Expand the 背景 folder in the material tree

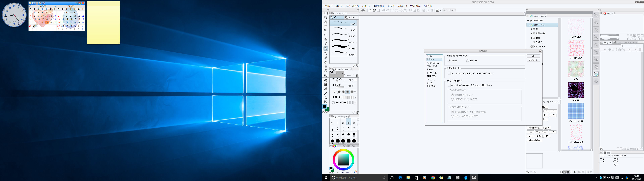(532, 38)
